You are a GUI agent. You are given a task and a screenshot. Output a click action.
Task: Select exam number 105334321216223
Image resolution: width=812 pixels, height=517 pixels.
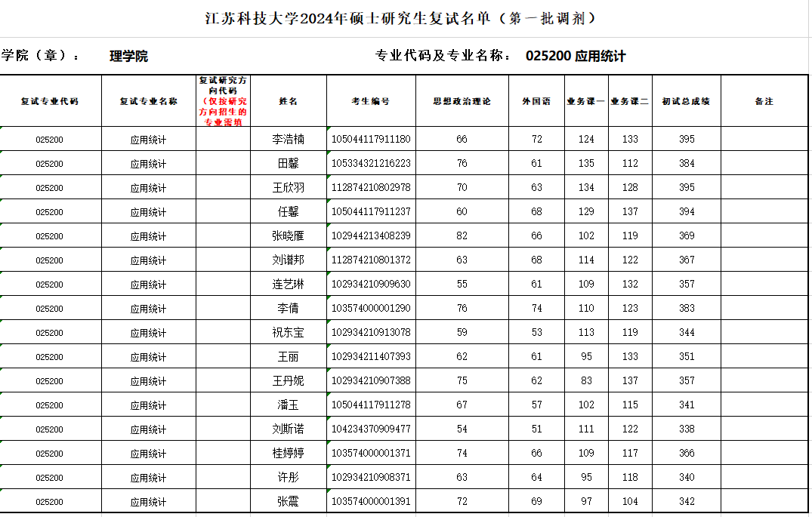[x=372, y=164]
